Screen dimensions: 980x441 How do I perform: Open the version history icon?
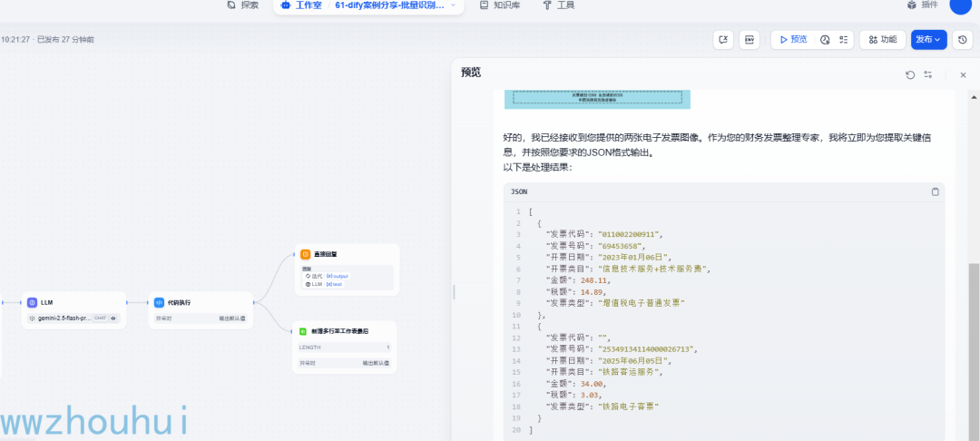point(963,39)
